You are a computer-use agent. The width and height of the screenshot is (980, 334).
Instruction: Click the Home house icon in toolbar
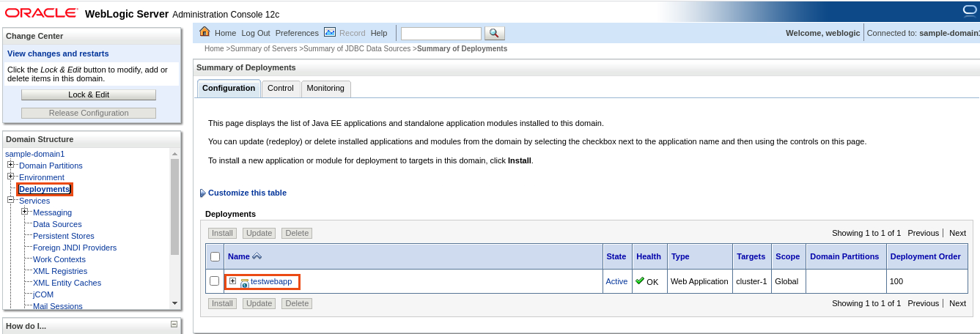click(x=205, y=31)
